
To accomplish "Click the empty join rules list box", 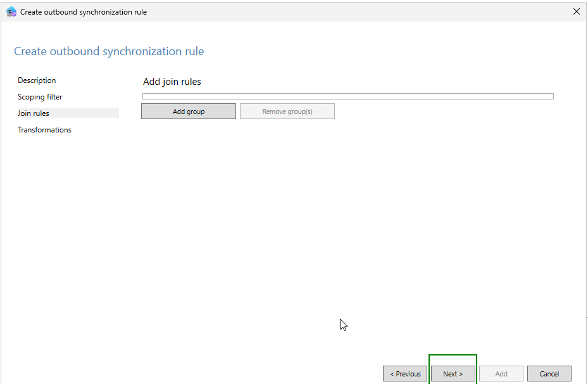I will pos(348,96).
